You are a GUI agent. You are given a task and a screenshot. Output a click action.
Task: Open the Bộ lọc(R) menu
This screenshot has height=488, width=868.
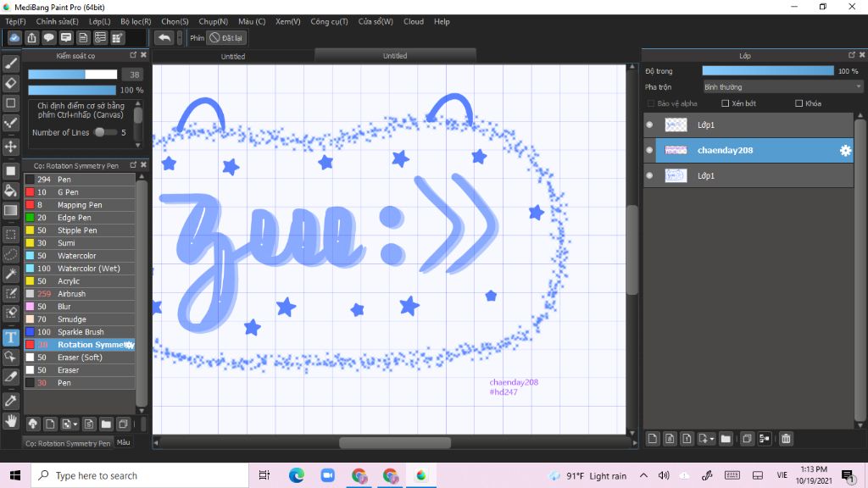coord(136,21)
